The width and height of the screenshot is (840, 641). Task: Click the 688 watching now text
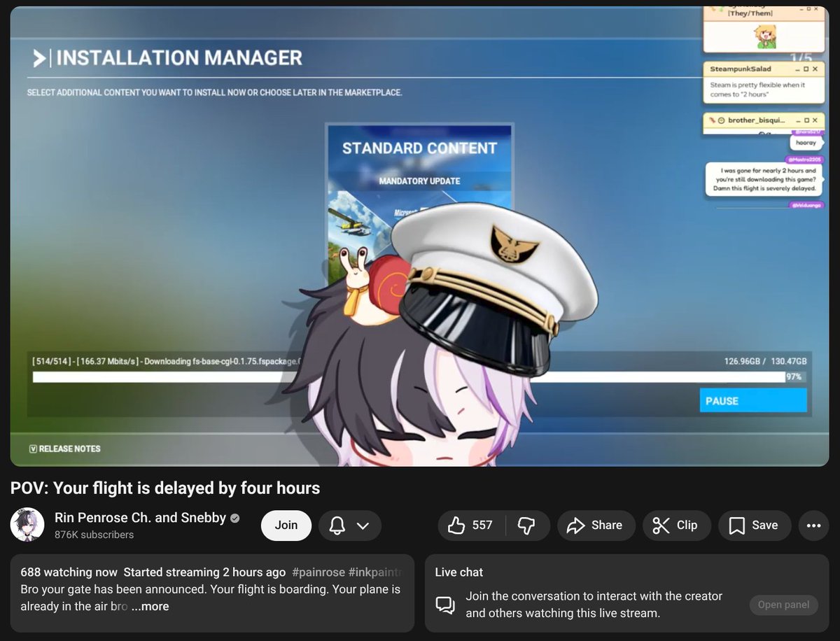pyautogui.click(x=69, y=572)
